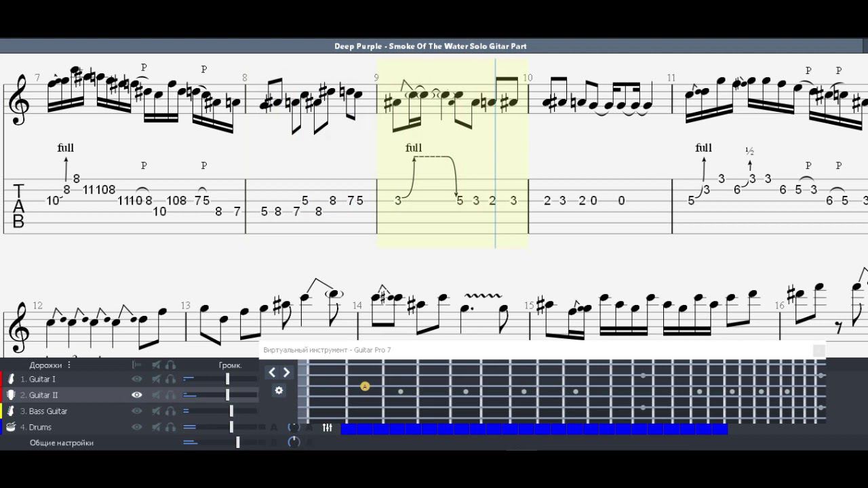868x488 pixels.
Task: Click measure number 14 on the lower staff
Action: [357, 306]
